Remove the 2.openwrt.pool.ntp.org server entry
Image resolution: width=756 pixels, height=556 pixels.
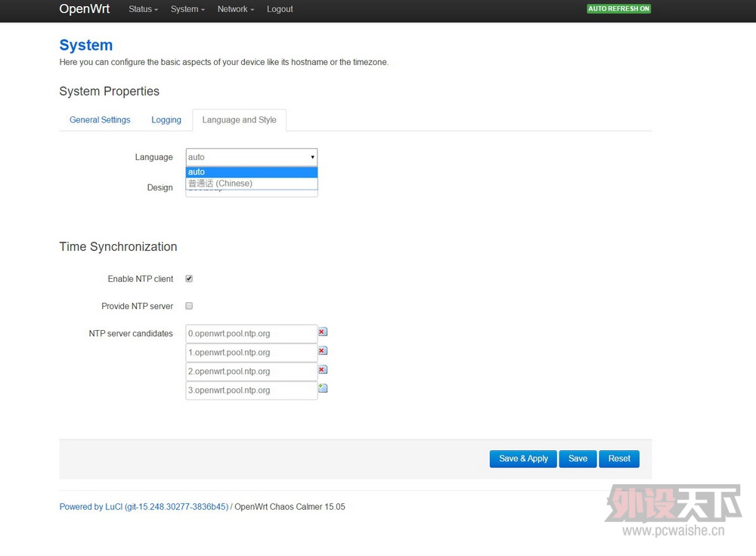coord(323,369)
